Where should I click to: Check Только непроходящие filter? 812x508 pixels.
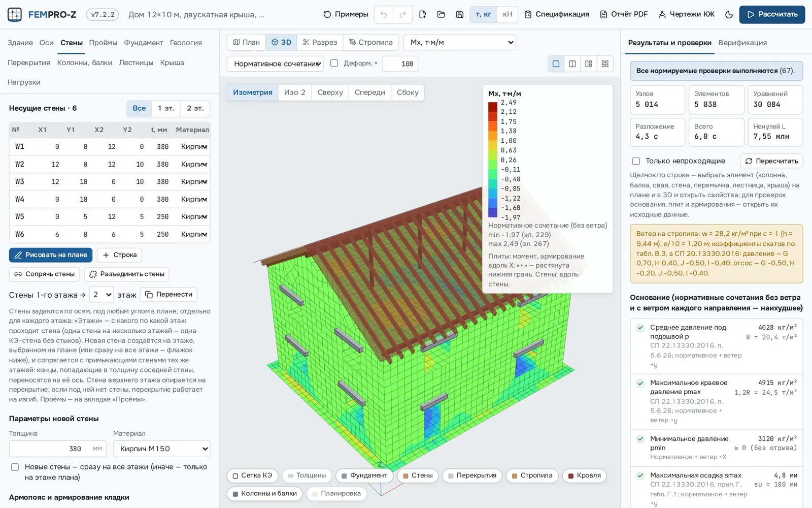636,161
